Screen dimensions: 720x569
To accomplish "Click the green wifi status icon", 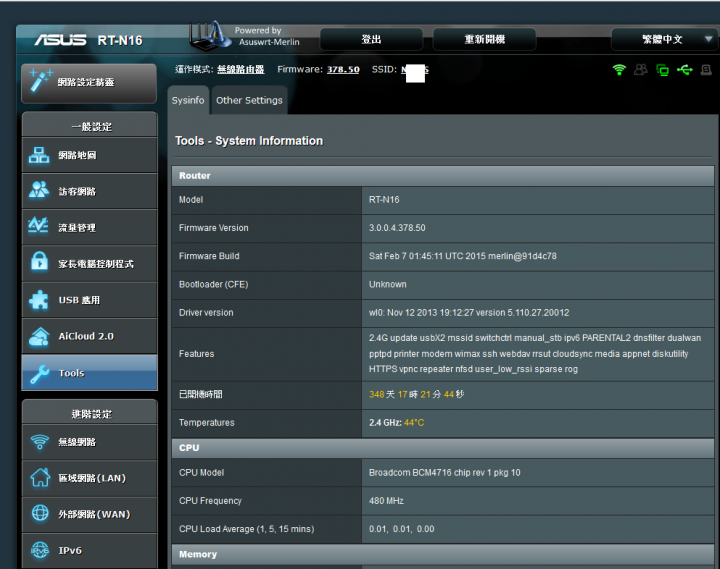I will (619, 70).
